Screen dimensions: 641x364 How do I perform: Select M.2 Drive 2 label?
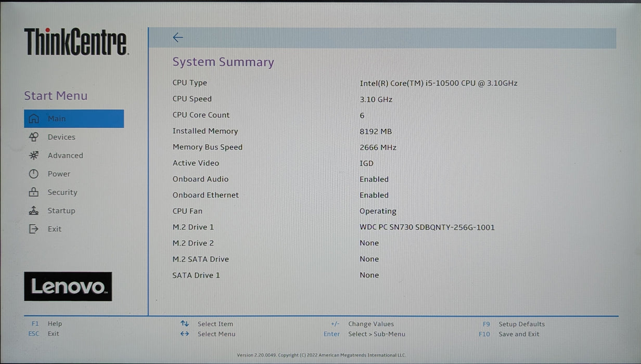pyautogui.click(x=193, y=243)
